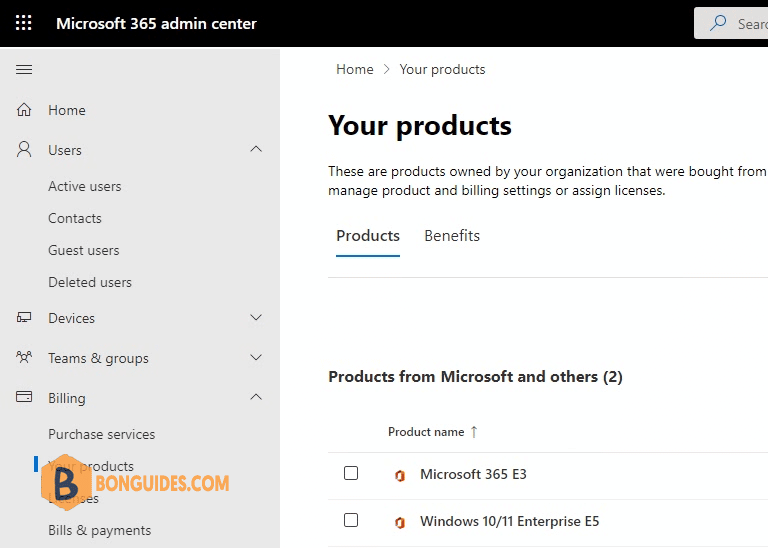
Task: Click the Devices monitor icon
Action: (24, 318)
